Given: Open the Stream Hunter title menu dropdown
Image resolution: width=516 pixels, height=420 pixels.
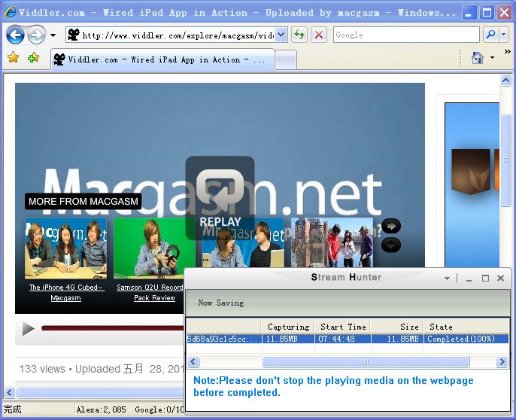Looking at the screenshot, I should click(x=447, y=278).
